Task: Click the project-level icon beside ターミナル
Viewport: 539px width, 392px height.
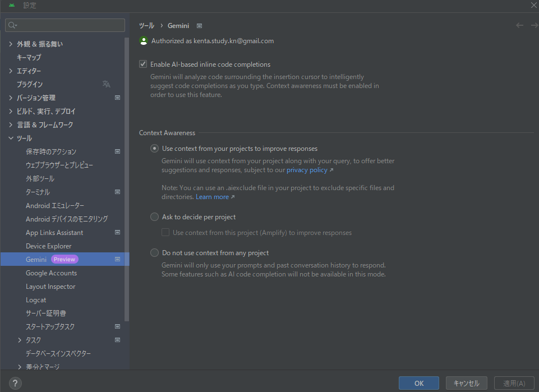Action: click(118, 192)
